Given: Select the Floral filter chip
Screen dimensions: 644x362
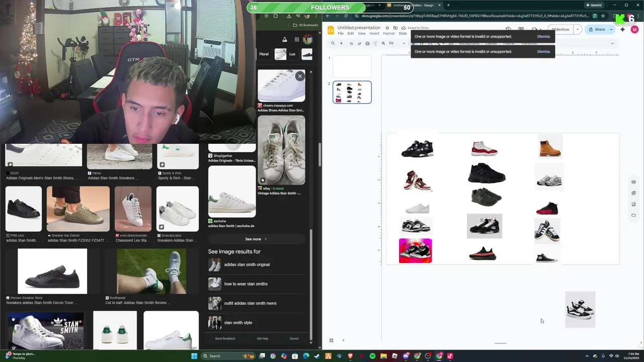Looking at the screenshot, I should (264, 54).
